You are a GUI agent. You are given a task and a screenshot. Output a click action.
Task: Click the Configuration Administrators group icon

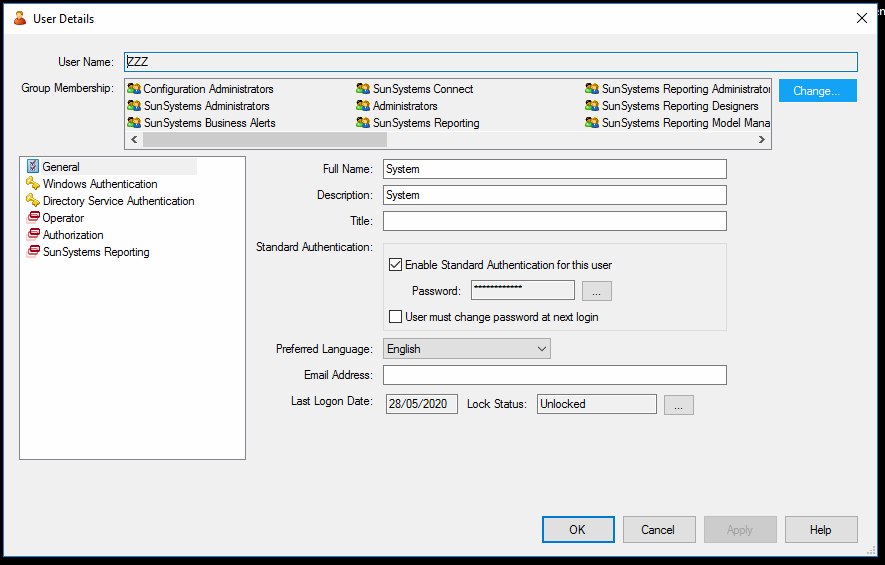[134, 89]
